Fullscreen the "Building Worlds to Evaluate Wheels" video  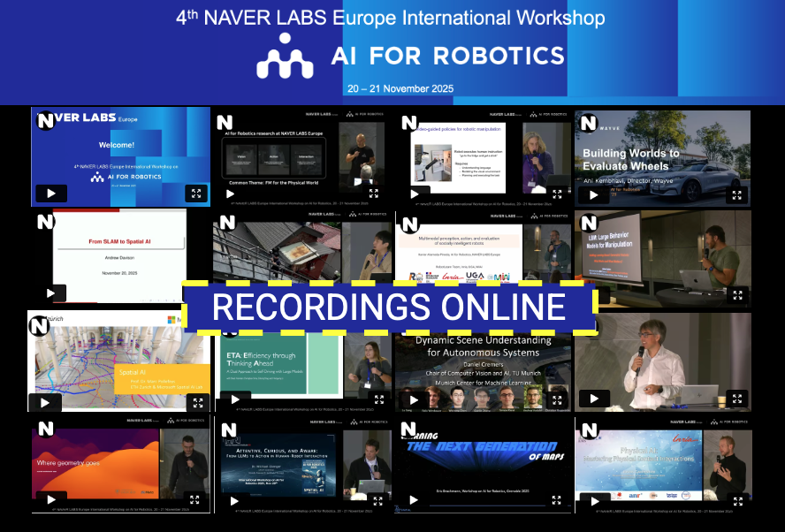[736, 195]
